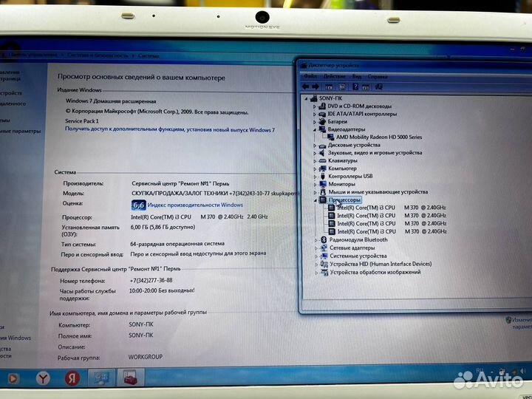Switch to Device Manager toolbox taskbar button

pos(130,377)
